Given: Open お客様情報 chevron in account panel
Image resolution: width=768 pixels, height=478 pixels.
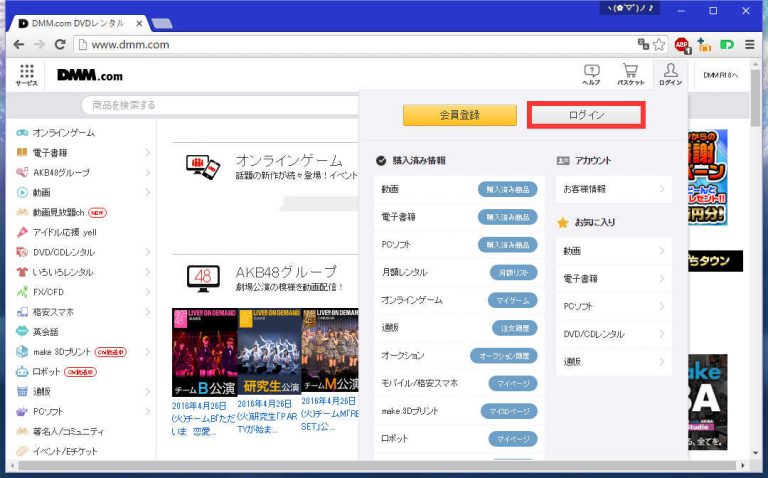Looking at the screenshot, I should (x=662, y=189).
